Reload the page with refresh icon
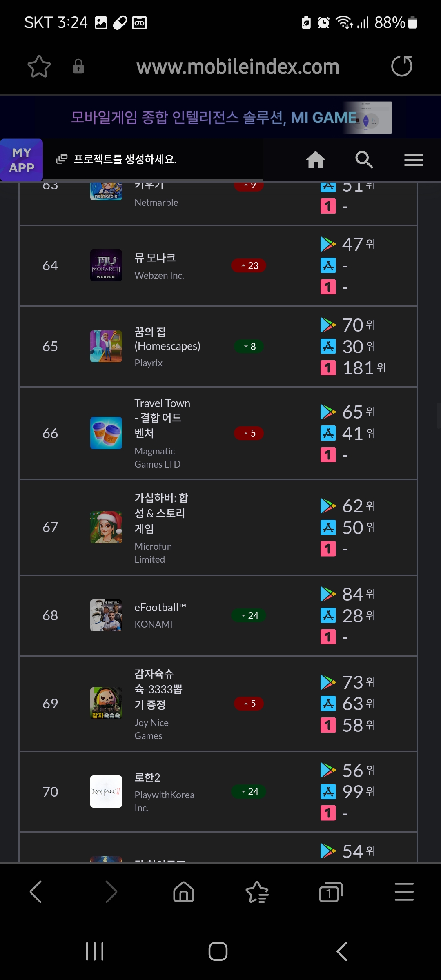Screen dimensions: 441x980 coord(402,67)
